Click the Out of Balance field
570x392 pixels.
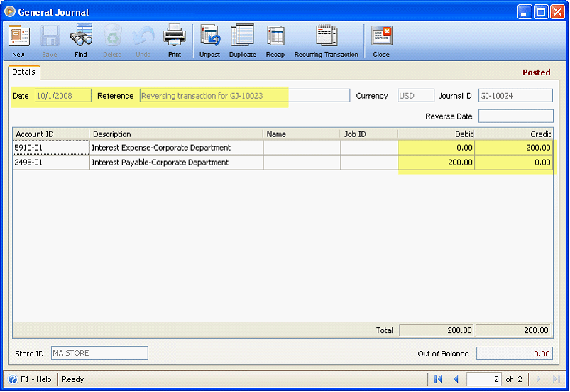pyautogui.click(x=515, y=354)
